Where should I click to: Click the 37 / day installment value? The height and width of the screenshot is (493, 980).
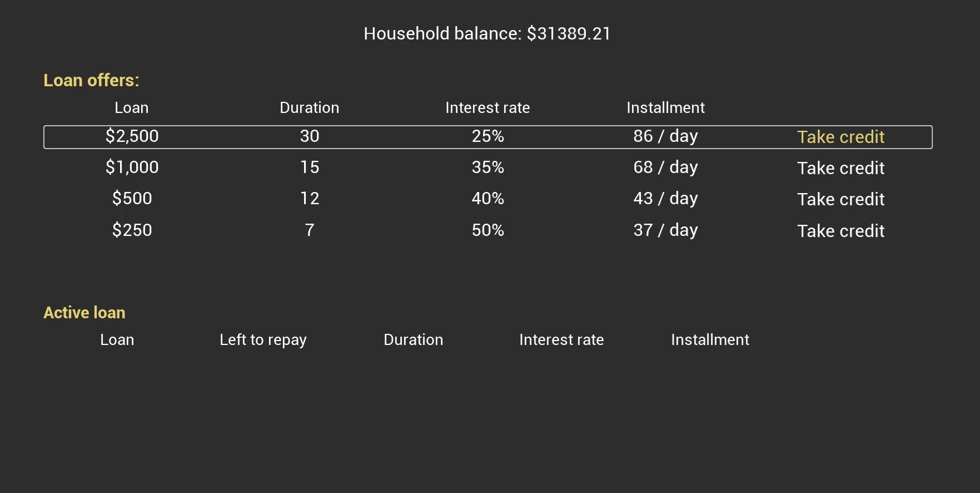point(665,230)
